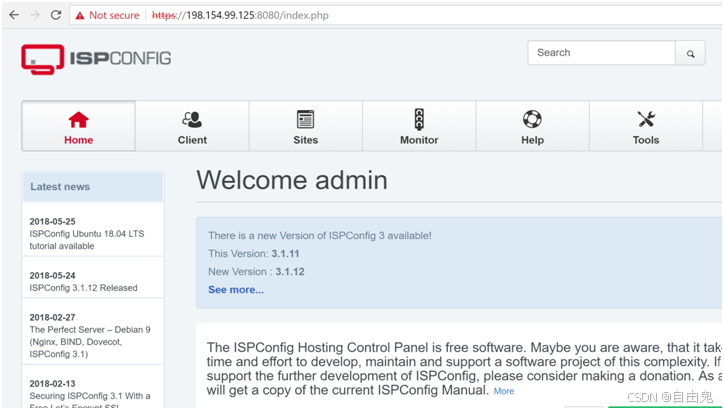Click the More link after donation text
The width and height of the screenshot is (724, 410).
(504, 391)
